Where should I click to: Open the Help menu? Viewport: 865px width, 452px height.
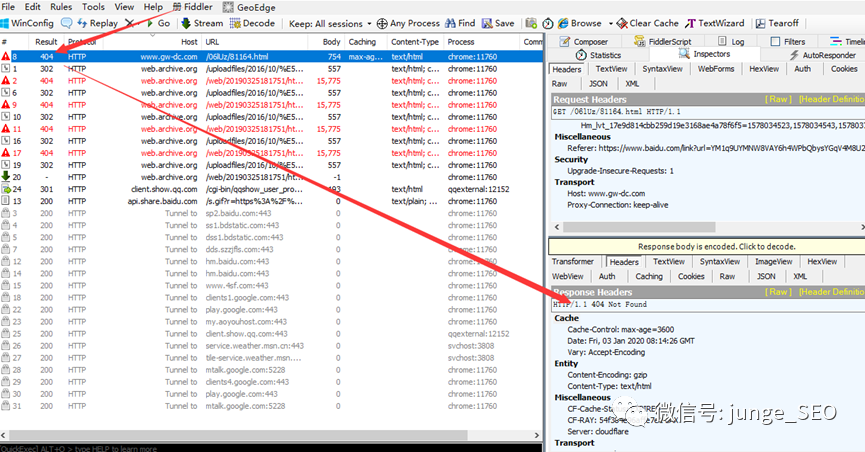click(153, 7)
